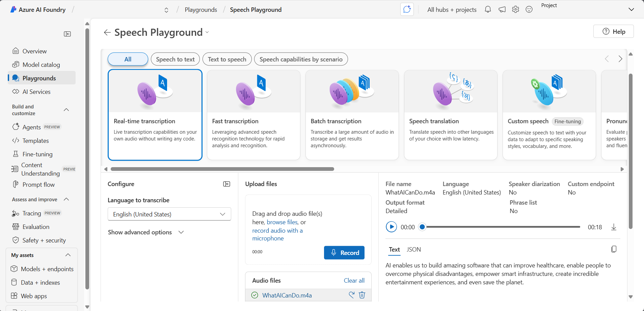Open the Fast transcription card
The height and width of the screenshot is (311, 644).
click(253, 115)
